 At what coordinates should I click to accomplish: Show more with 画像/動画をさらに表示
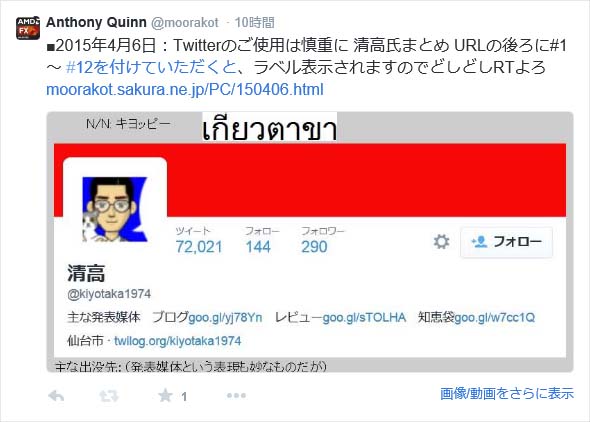[507, 393]
